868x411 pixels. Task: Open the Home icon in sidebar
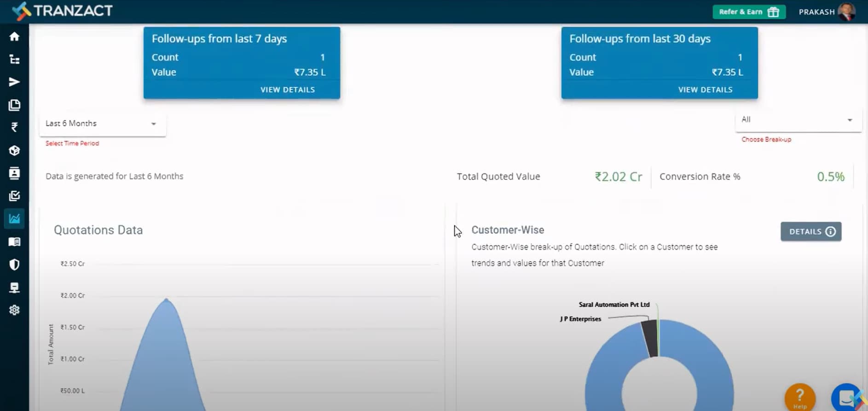pos(14,36)
